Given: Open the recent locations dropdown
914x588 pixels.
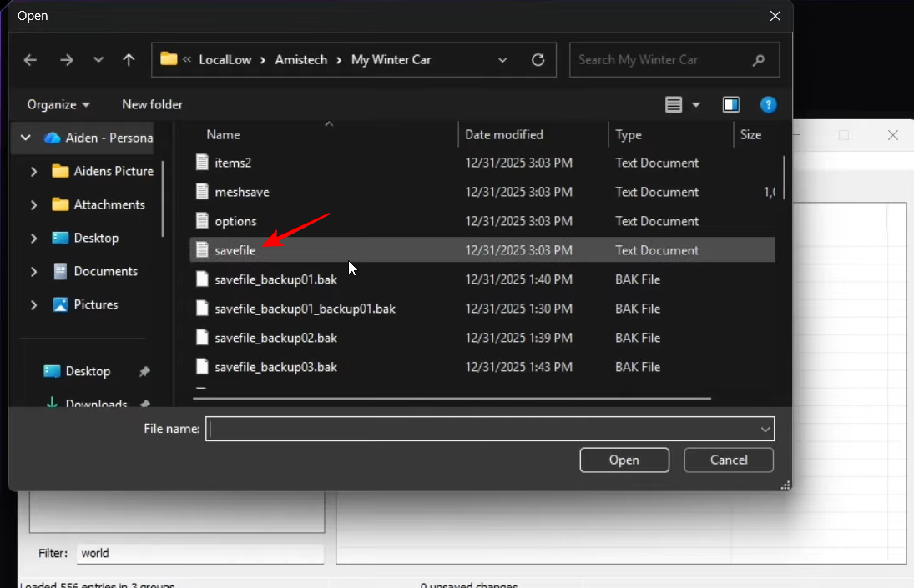Looking at the screenshot, I should click(x=98, y=60).
